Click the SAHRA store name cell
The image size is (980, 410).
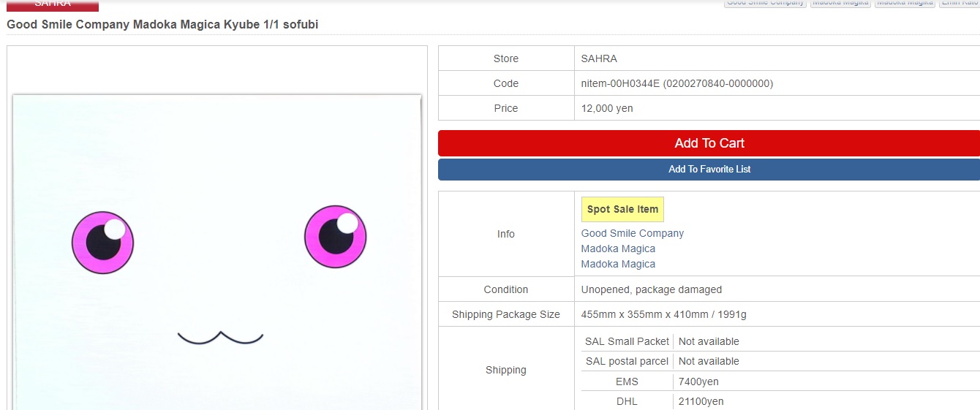click(599, 58)
